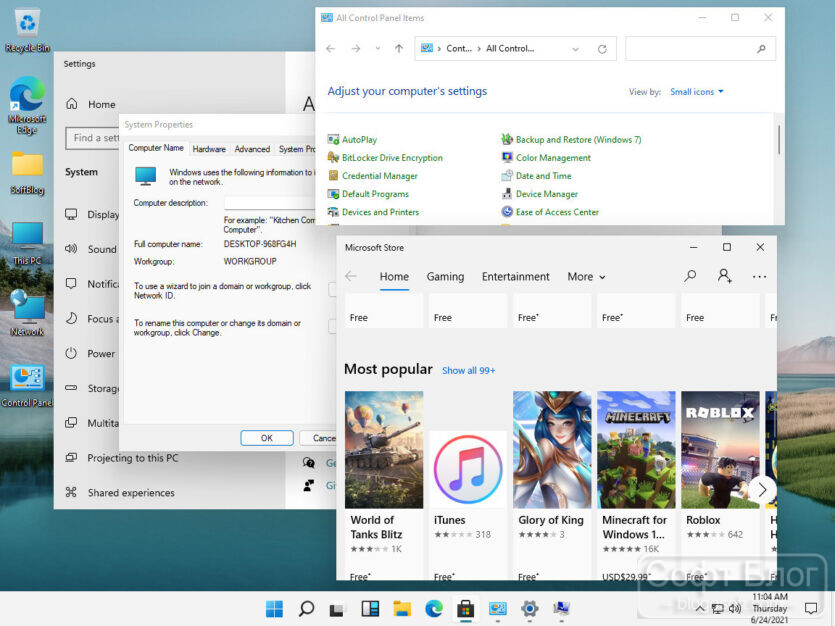Open Widgets panel from taskbar

[370, 608]
